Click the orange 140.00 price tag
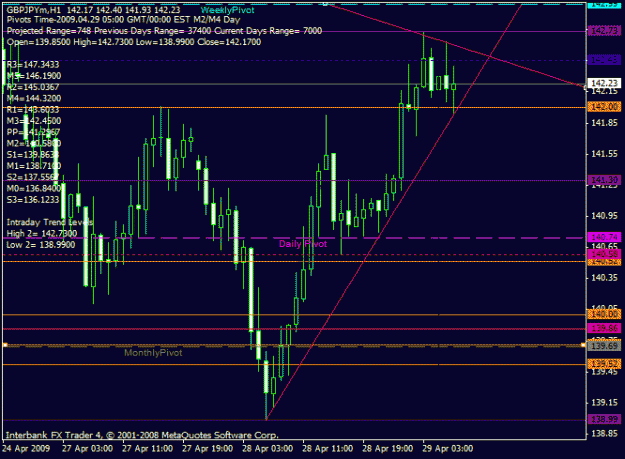Screen dimensions: 625x459 [605, 314]
